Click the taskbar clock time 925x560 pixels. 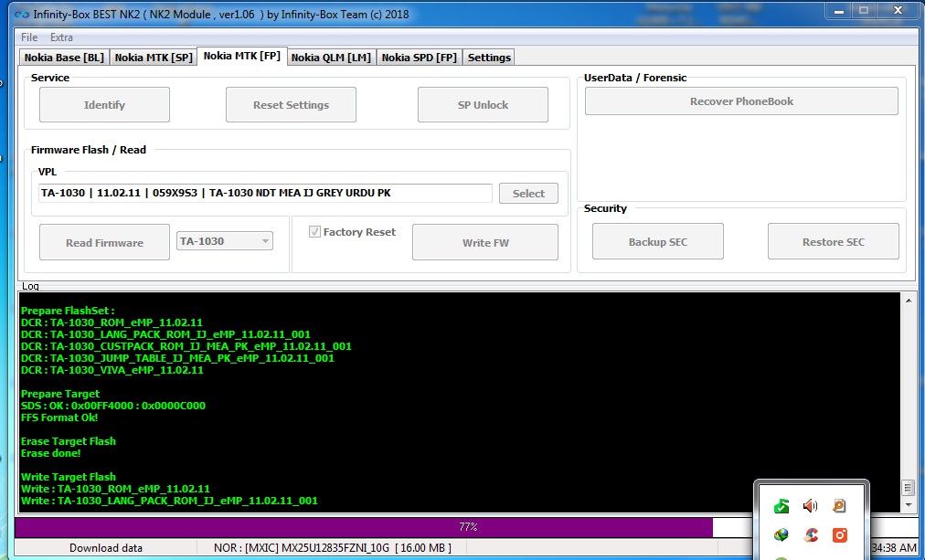click(x=893, y=547)
